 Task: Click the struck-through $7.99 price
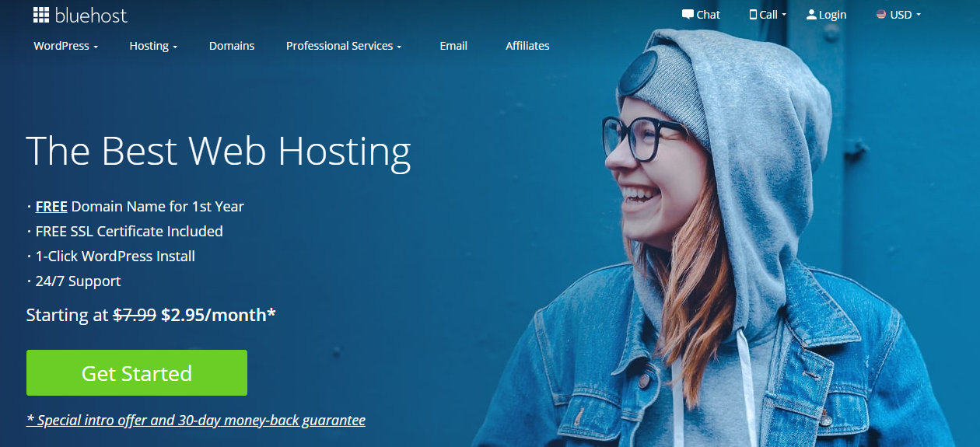point(135,315)
